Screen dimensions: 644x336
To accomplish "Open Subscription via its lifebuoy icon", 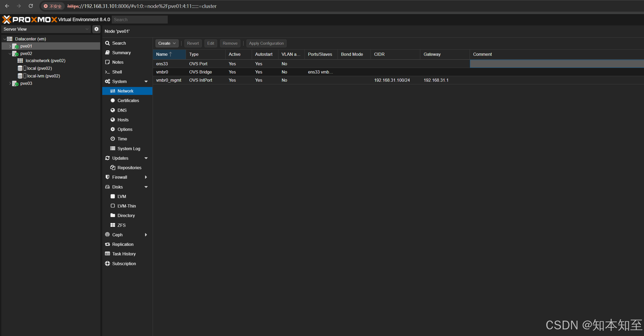I will (107, 264).
